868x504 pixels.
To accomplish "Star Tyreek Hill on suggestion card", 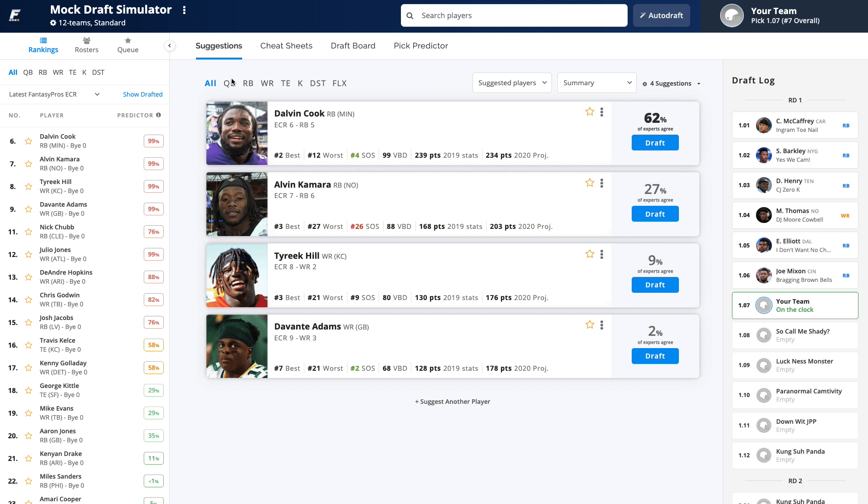I will [x=590, y=254].
